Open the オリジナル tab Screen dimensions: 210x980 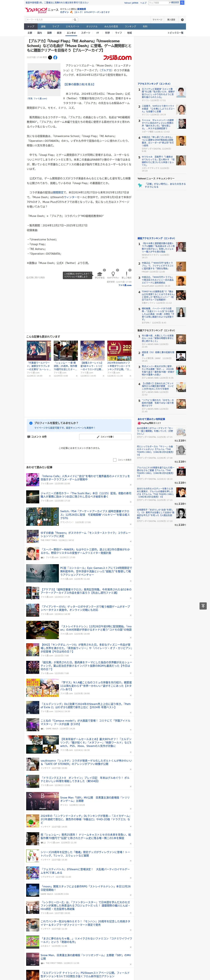[x=92, y=27]
